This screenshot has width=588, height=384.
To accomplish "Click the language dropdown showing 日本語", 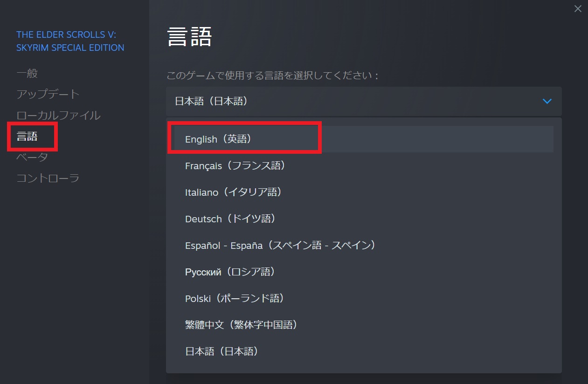I will point(364,101).
